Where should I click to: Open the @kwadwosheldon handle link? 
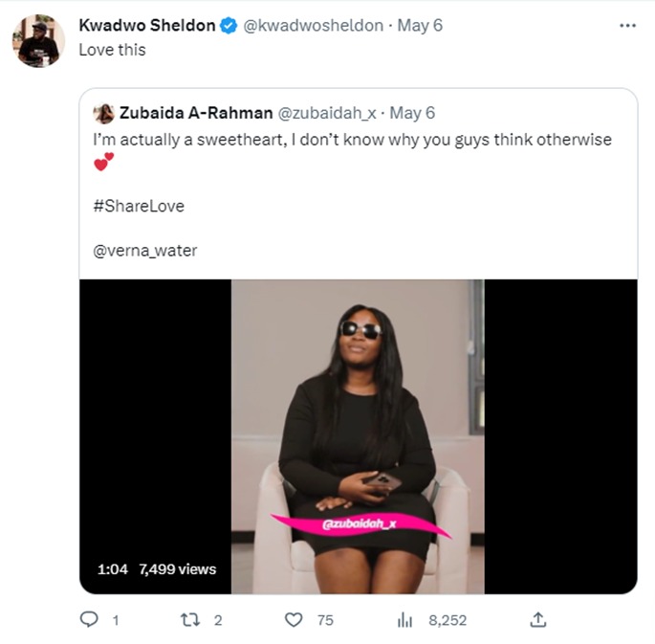pos(313,26)
